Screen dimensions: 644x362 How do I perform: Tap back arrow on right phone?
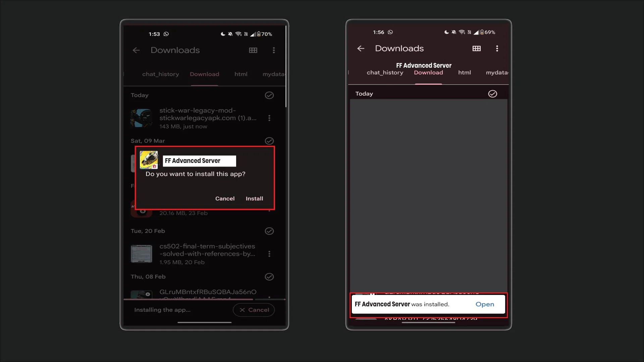(x=361, y=49)
